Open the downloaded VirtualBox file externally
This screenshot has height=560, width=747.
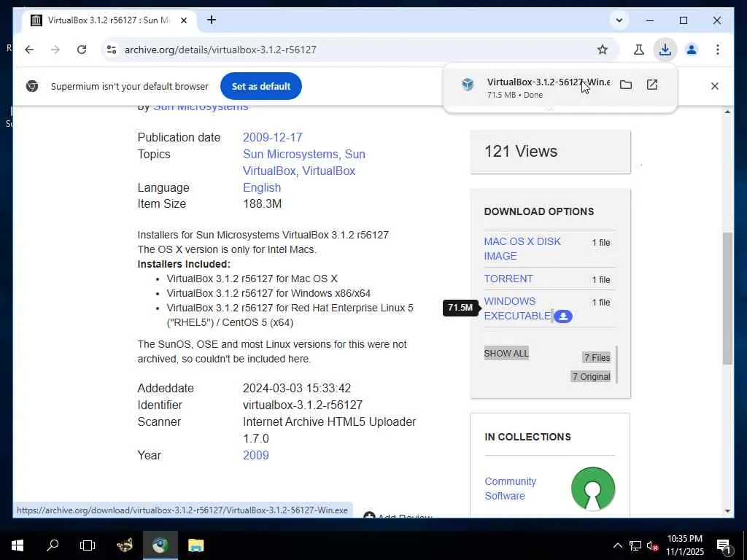click(x=651, y=85)
